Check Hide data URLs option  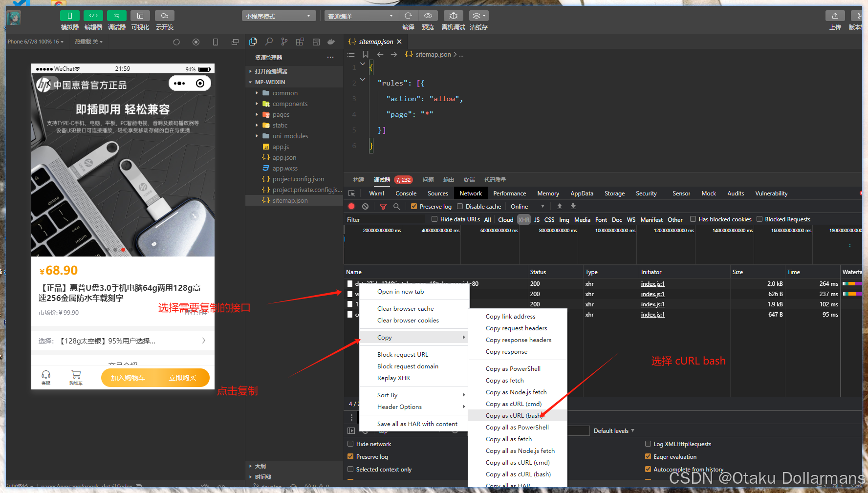tap(434, 219)
